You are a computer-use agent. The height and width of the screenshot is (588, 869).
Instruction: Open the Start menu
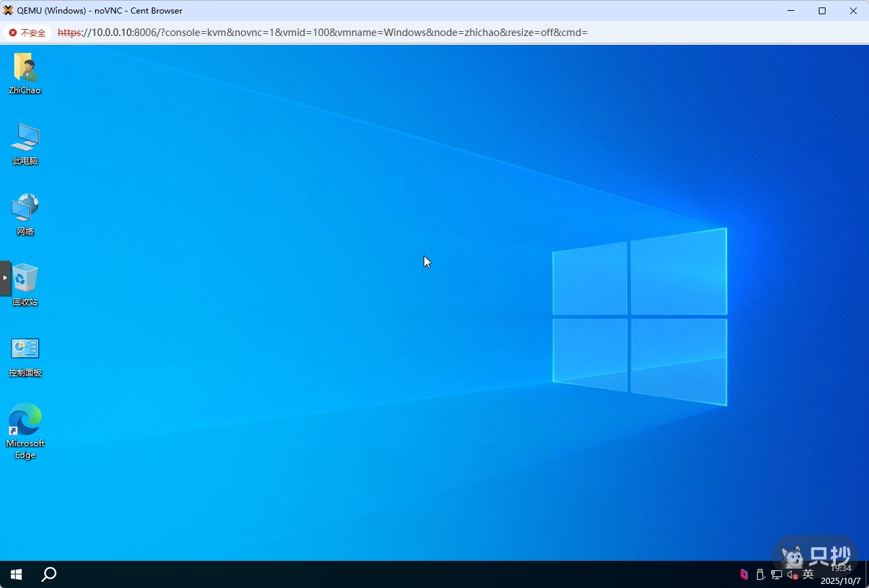click(x=15, y=574)
